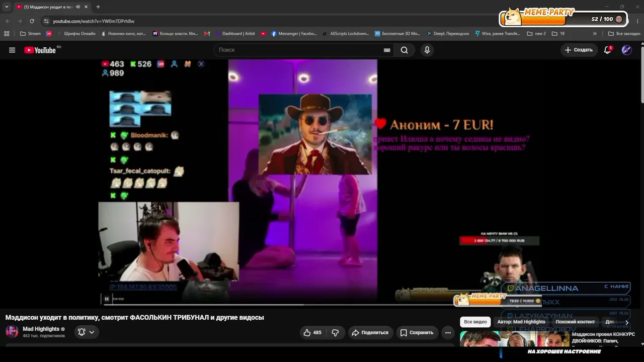Show hidden bookmarks with double chevron

point(595,34)
